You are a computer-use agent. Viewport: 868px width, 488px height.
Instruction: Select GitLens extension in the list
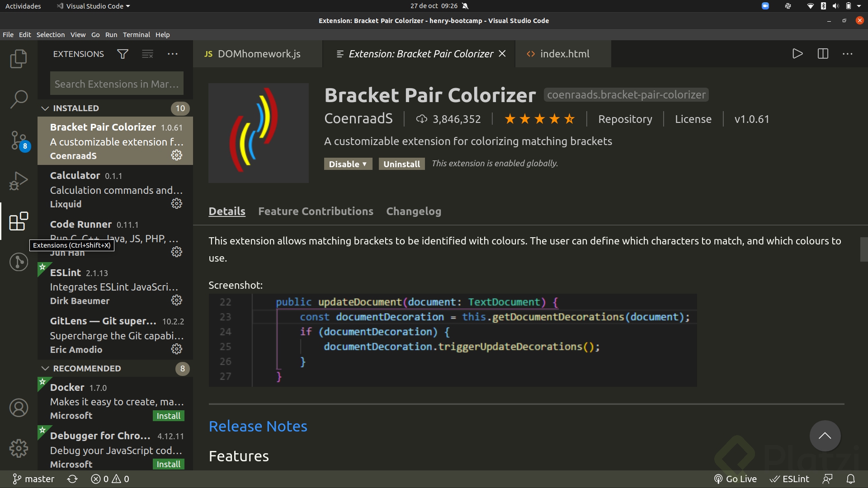click(115, 335)
